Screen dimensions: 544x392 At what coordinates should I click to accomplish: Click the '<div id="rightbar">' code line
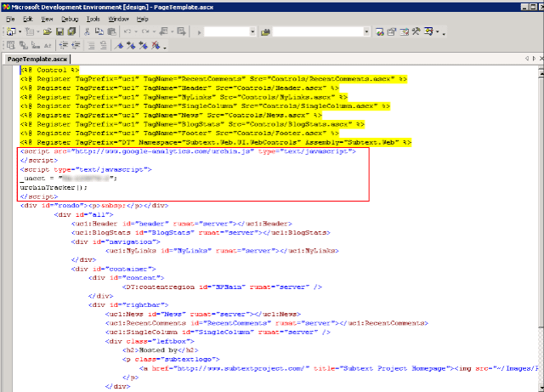tap(128, 305)
